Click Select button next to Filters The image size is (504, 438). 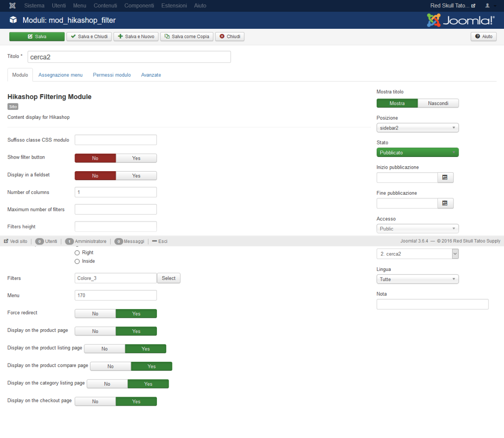[169, 279]
